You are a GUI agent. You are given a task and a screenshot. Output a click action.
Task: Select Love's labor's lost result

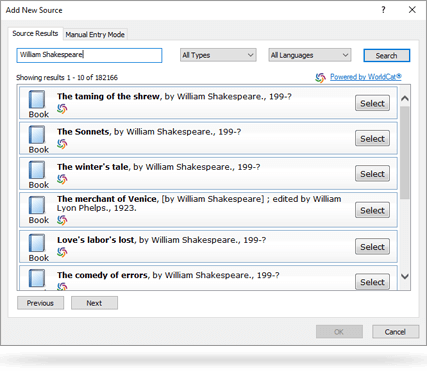[372, 247]
